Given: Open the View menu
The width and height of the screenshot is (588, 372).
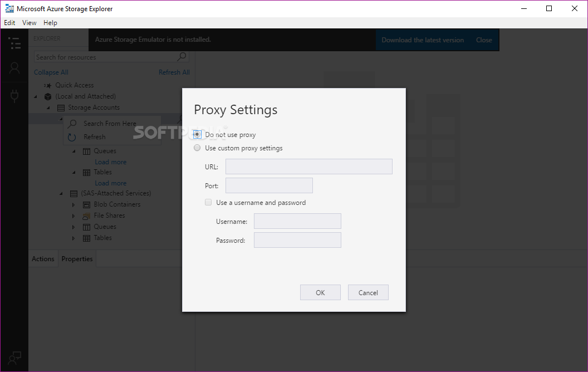Looking at the screenshot, I should coord(30,22).
